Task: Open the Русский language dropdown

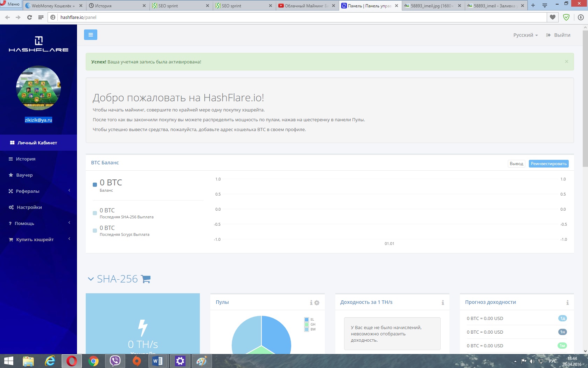Action: 525,35
